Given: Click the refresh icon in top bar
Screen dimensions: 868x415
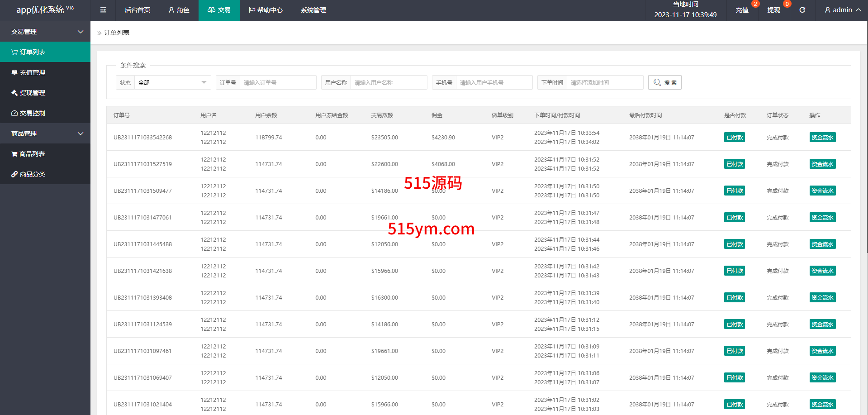Looking at the screenshot, I should (x=802, y=10).
